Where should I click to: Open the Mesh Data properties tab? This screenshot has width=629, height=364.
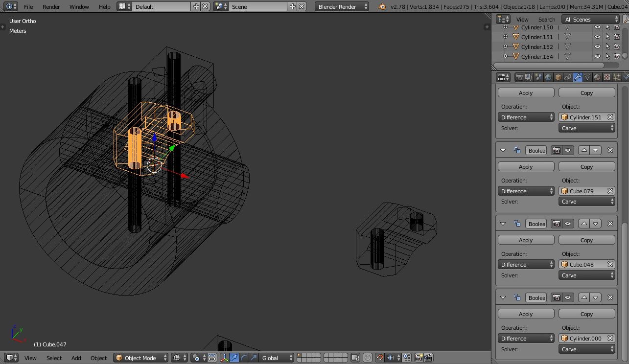click(587, 77)
